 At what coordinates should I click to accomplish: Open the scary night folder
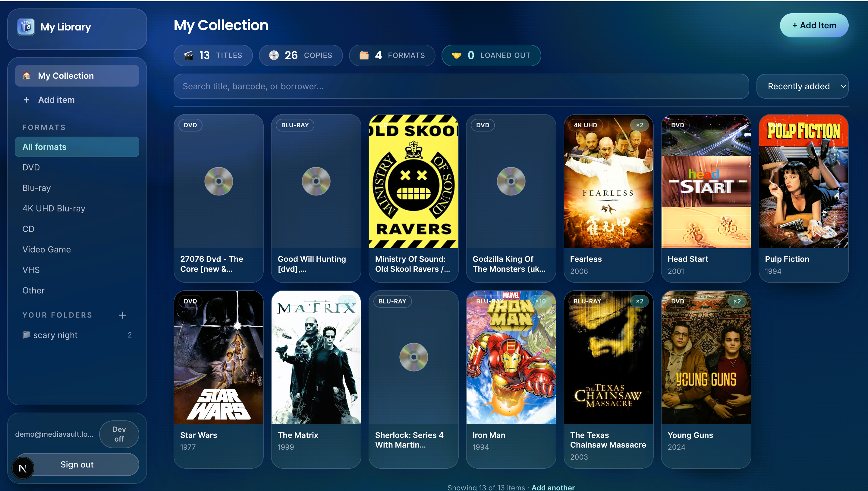pyautogui.click(x=77, y=335)
